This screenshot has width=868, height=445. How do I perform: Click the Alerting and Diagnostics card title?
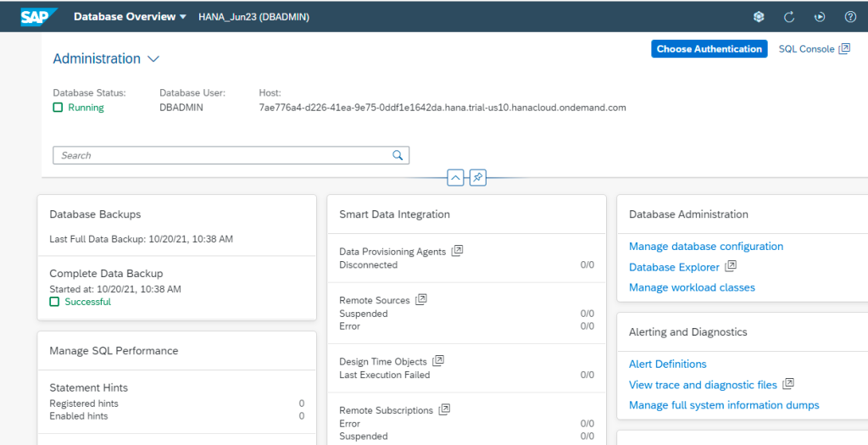(688, 332)
